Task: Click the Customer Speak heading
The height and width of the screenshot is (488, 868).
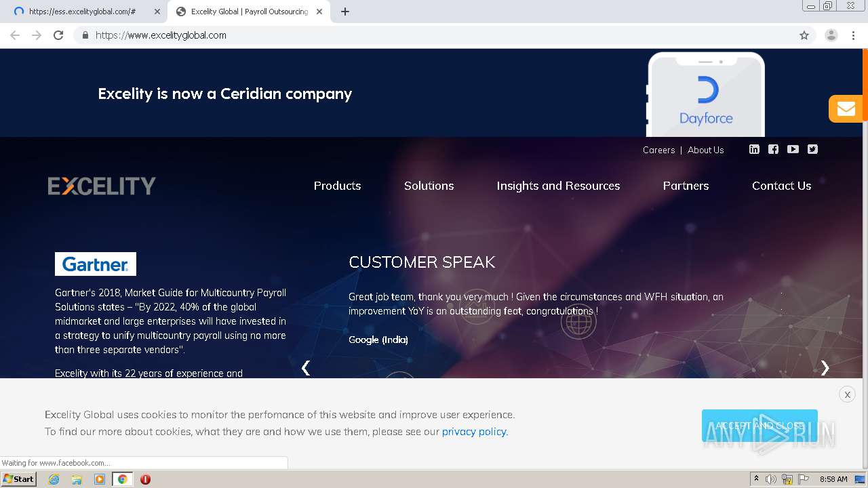Action: click(x=422, y=262)
